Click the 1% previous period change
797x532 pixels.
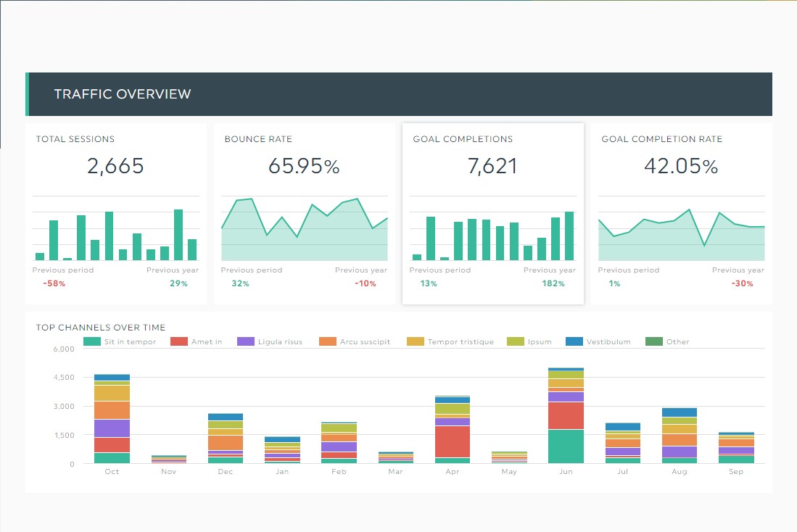coord(614,283)
